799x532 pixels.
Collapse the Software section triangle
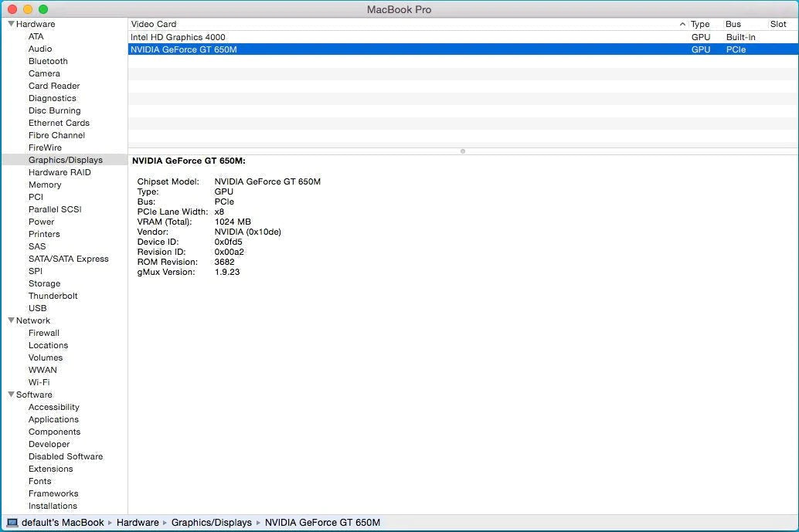11,395
